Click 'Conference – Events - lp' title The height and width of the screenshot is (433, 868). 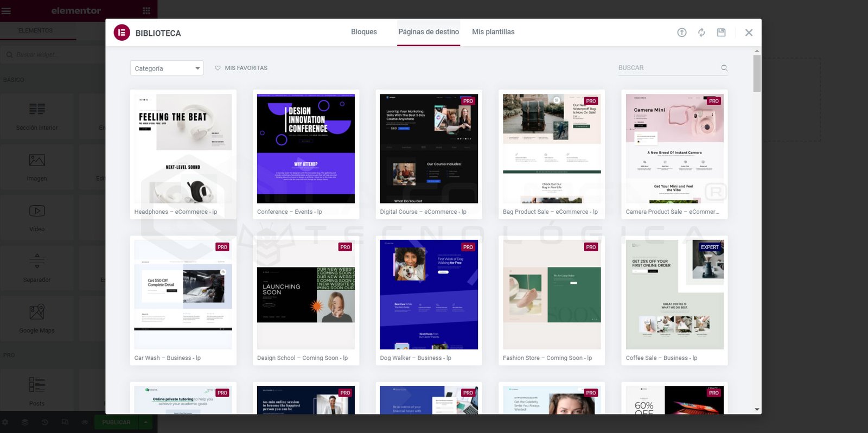(290, 212)
